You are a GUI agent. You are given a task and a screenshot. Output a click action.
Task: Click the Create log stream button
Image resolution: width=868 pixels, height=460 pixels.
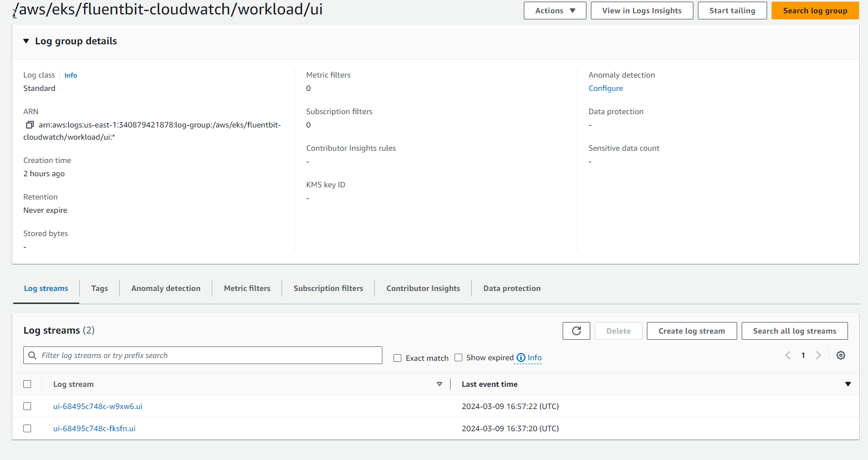(x=692, y=331)
